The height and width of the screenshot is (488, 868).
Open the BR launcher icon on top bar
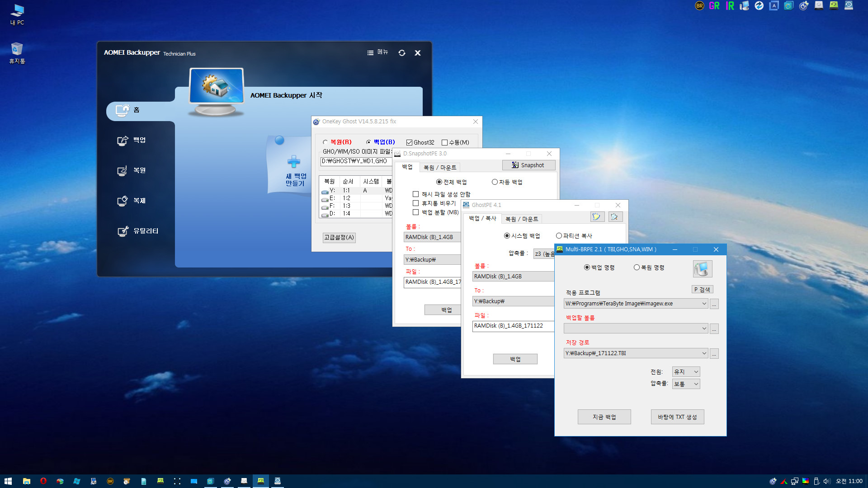[x=699, y=6]
